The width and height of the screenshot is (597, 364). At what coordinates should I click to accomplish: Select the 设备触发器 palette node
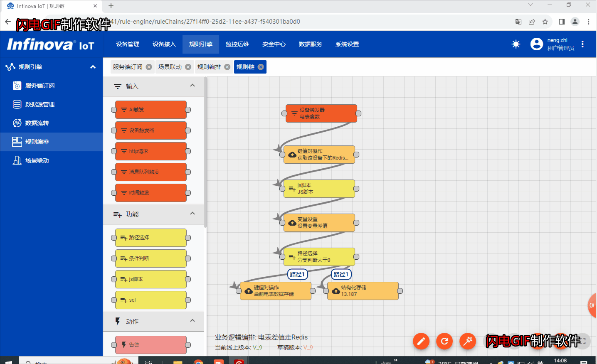[151, 130]
